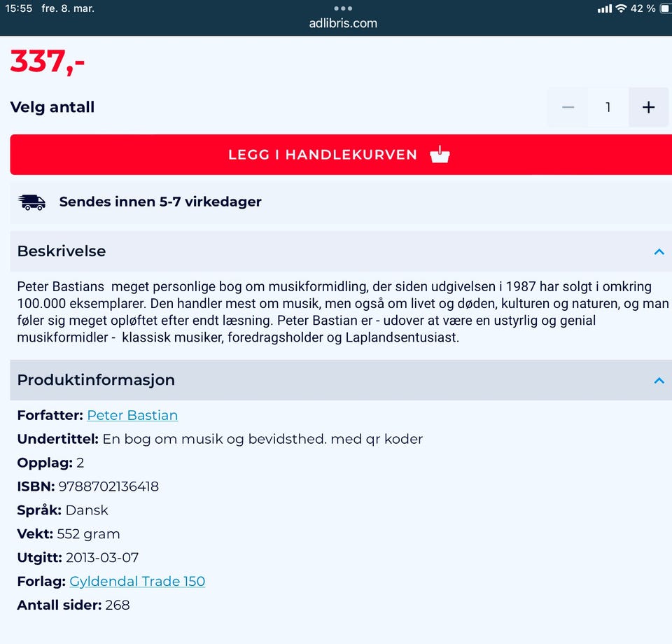The image size is (672, 644).
Task: Select the ISBN number 9788702136418
Action: coord(108,486)
